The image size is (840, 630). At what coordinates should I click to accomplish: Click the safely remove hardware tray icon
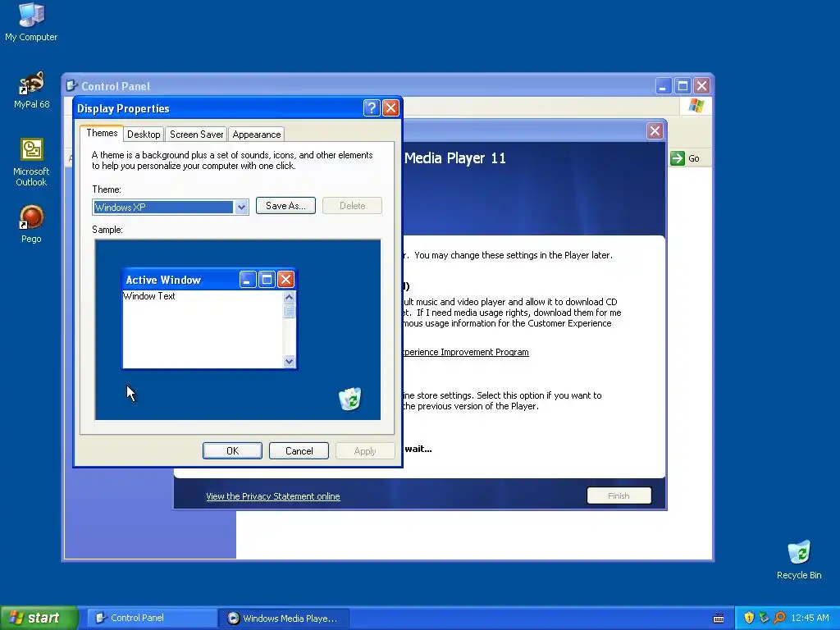[x=764, y=618]
